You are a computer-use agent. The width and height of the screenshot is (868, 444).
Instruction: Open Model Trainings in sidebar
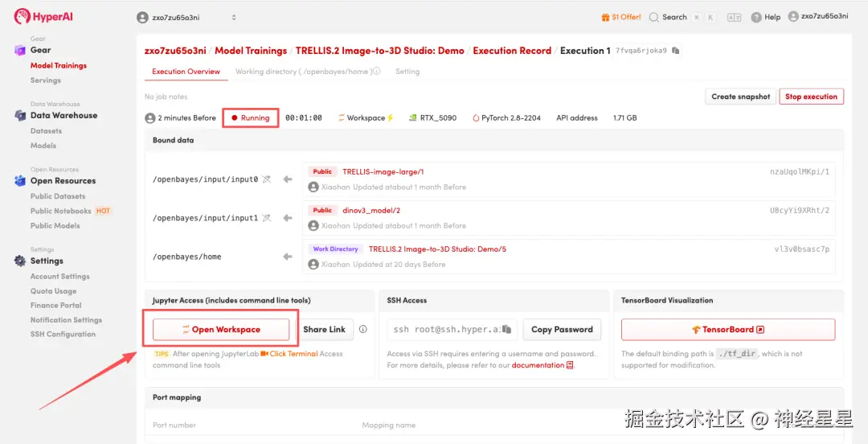pos(59,65)
